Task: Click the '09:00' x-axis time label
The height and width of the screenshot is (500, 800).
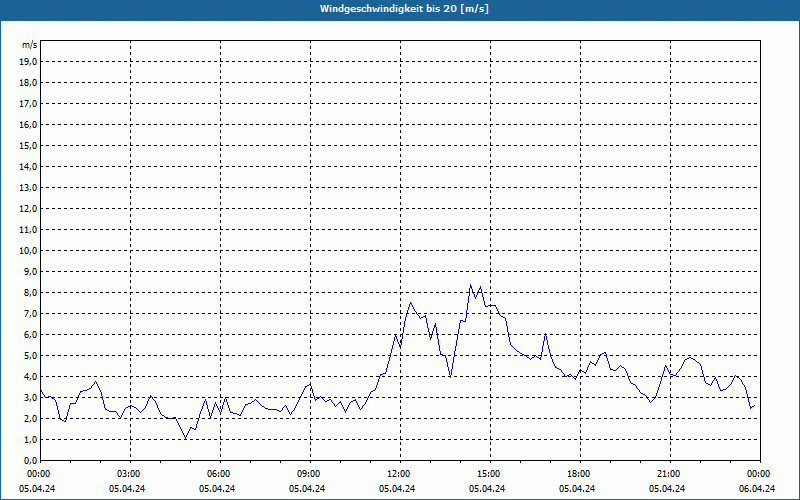Action: coord(310,474)
